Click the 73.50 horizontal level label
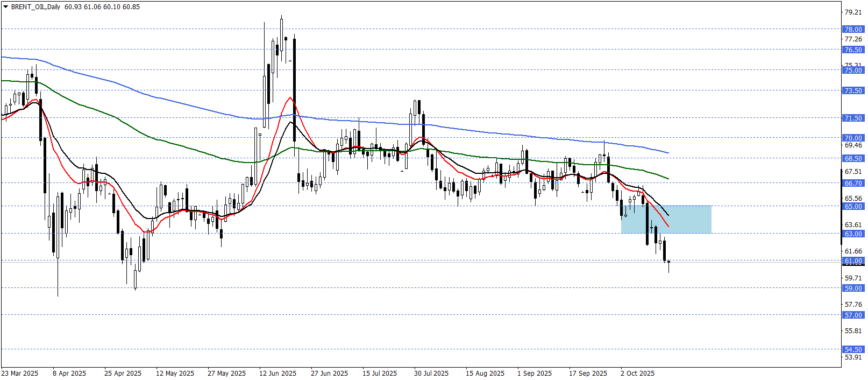Viewport: 868px width, 380px height. click(853, 91)
